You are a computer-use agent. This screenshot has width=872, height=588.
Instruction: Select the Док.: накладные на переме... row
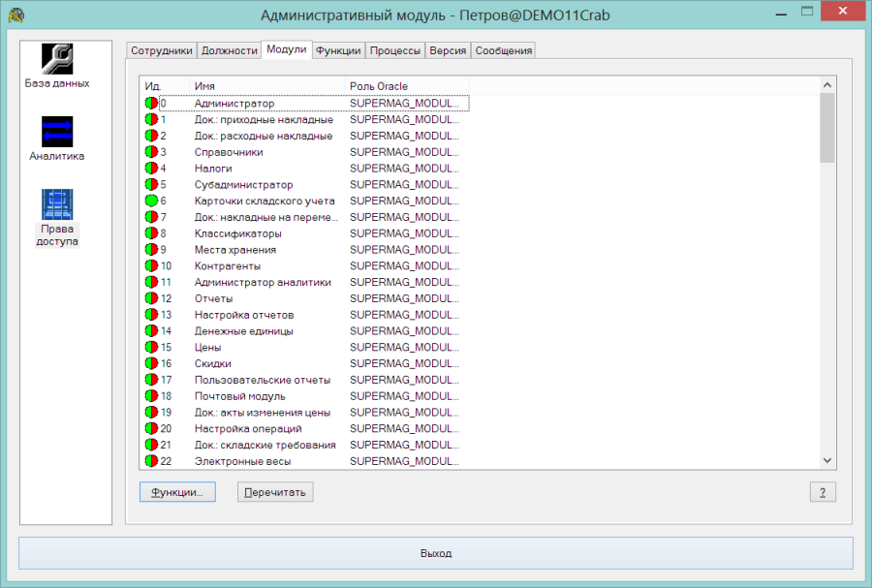pos(304,217)
